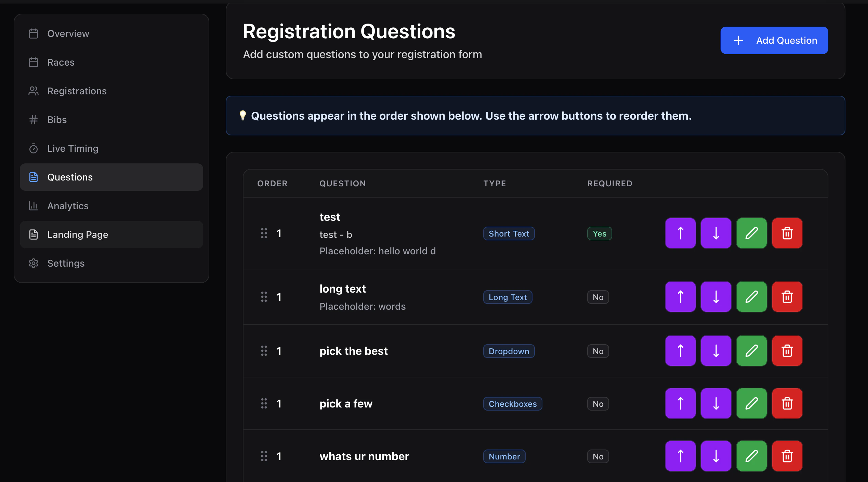Image resolution: width=868 pixels, height=482 pixels.
Task: Move 'pick the best' question down
Action: tap(716, 351)
